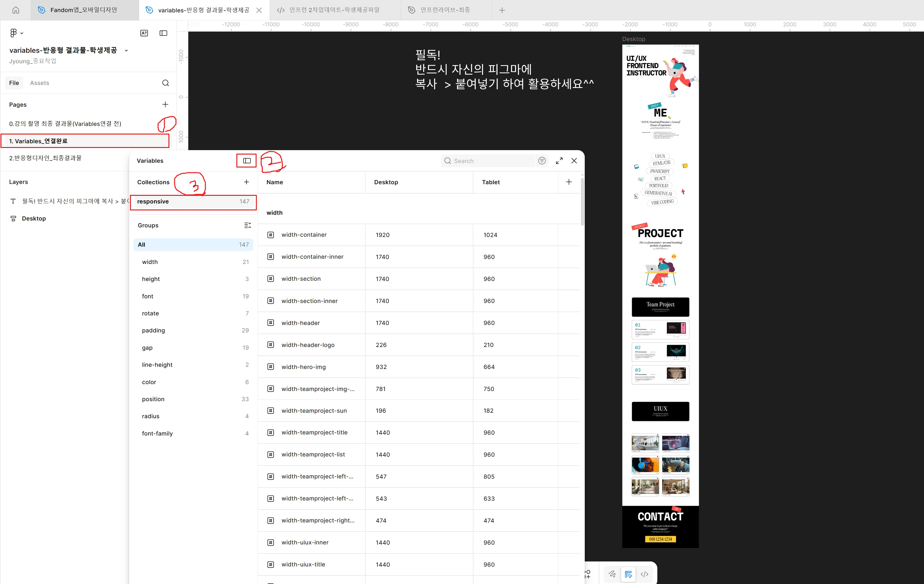Toggle the Variables panel sidebar layout icon
The width and height of the screenshot is (924, 584).
[246, 160]
